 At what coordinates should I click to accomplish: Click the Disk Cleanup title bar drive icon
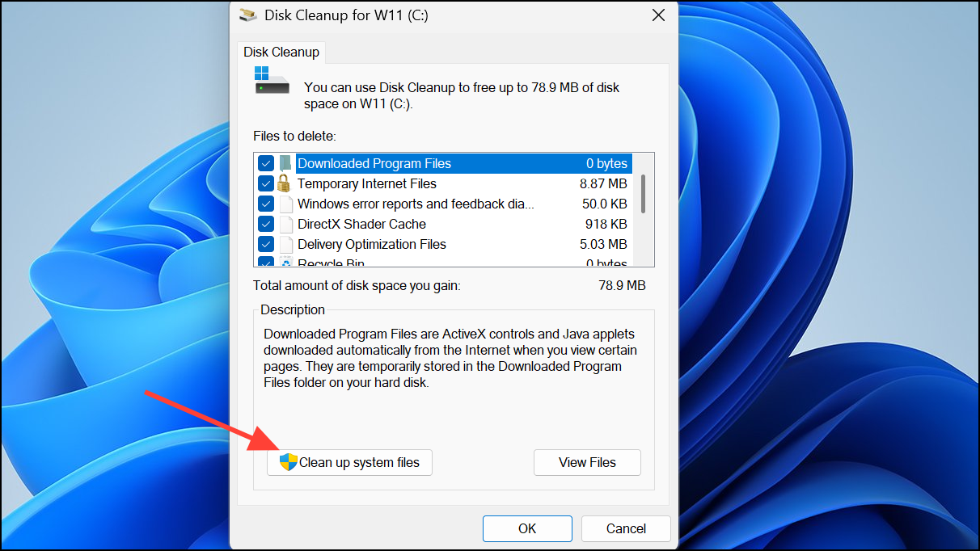pos(247,15)
